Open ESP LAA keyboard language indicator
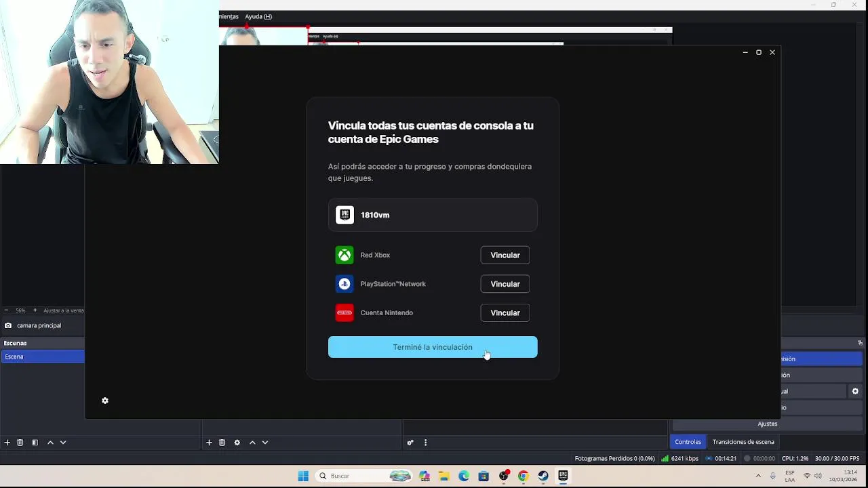 coord(790,476)
